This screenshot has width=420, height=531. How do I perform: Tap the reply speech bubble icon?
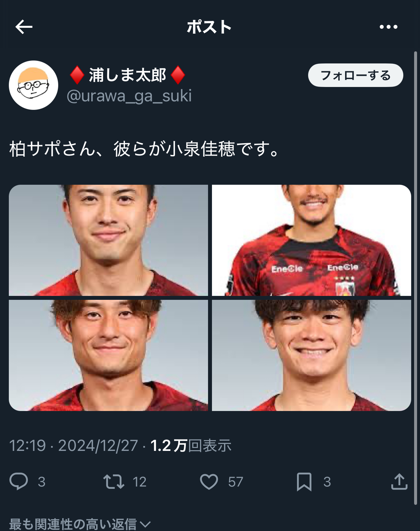(x=19, y=481)
